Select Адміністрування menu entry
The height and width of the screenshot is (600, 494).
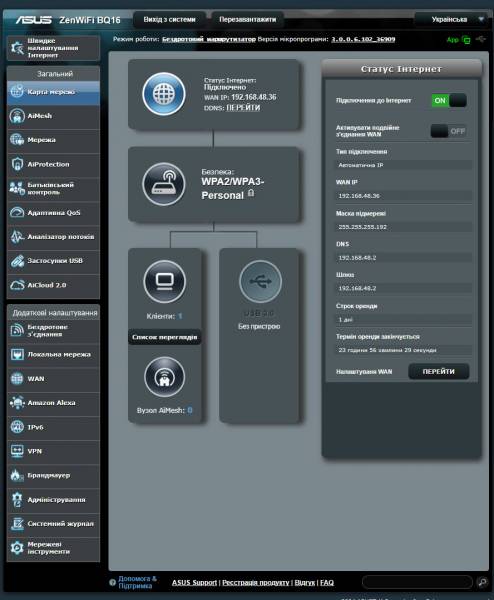coord(53,500)
